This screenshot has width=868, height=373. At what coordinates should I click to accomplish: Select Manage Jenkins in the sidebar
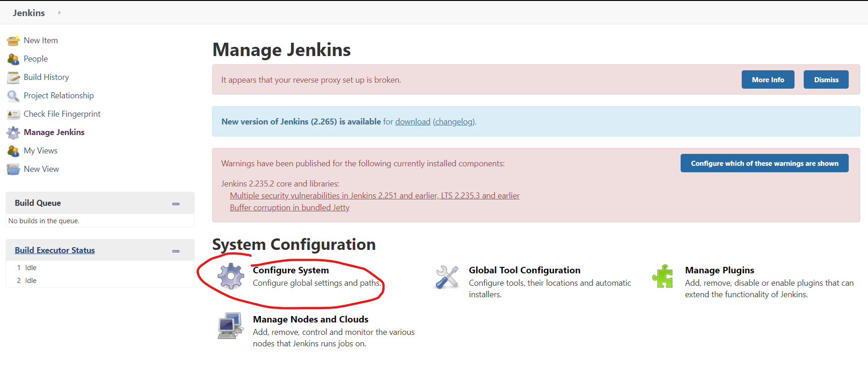54,132
